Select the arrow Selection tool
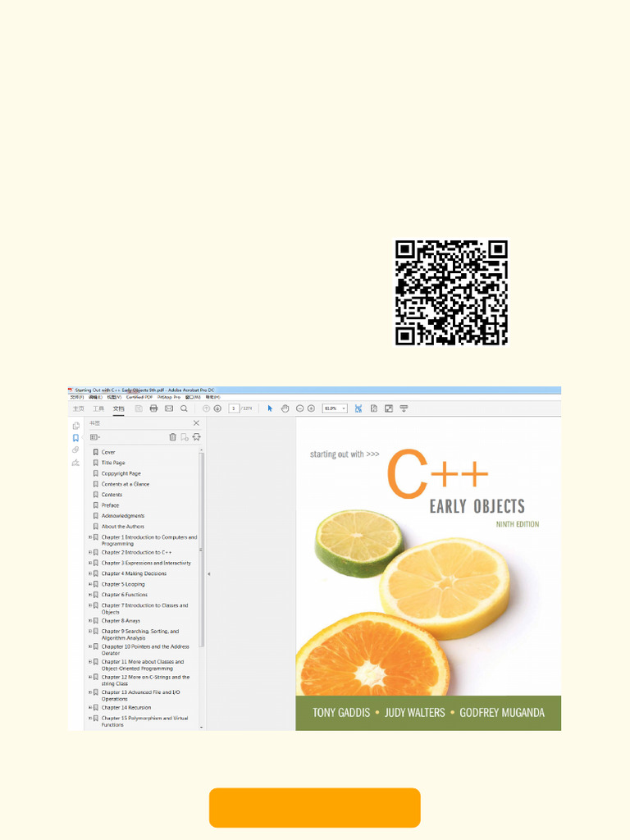The image size is (630, 840). click(x=270, y=409)
